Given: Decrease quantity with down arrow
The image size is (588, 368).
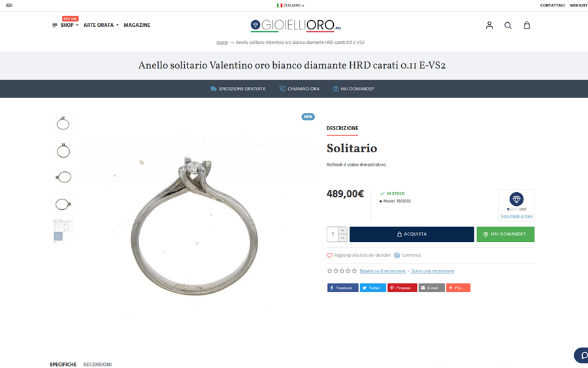Looking at the screenshot, I should click(342, 238).
